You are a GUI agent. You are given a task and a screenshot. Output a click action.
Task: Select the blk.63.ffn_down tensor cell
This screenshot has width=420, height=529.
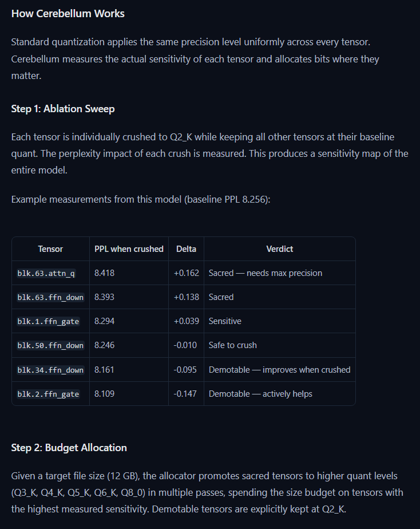[x=50, y=297]
